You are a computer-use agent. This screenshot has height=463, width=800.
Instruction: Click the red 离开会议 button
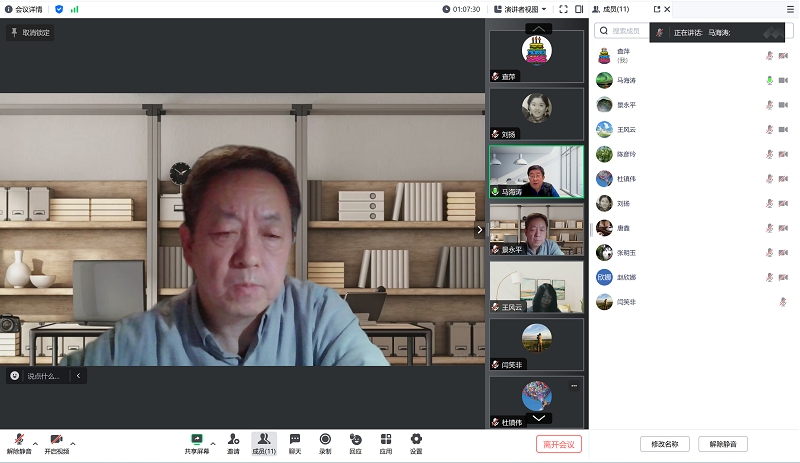pos(558,444)
